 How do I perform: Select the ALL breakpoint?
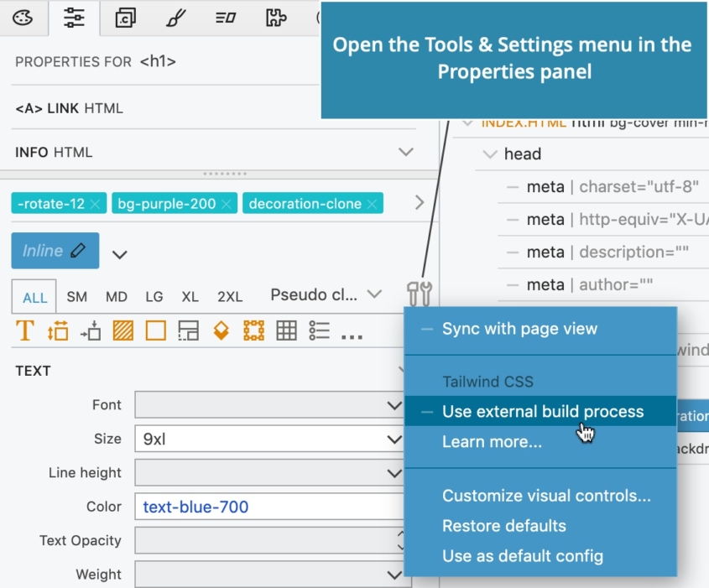pos(34,297)
